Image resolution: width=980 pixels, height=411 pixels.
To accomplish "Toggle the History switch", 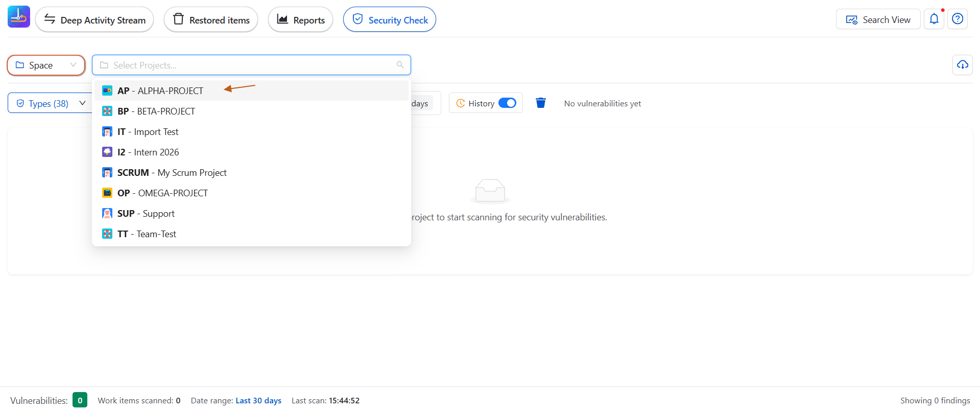I will [507, 103].
